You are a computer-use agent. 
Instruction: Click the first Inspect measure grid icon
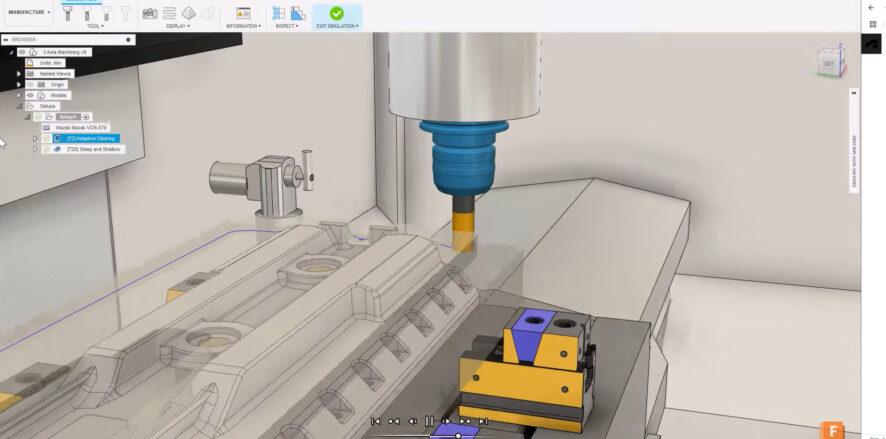tap(278, 14)
